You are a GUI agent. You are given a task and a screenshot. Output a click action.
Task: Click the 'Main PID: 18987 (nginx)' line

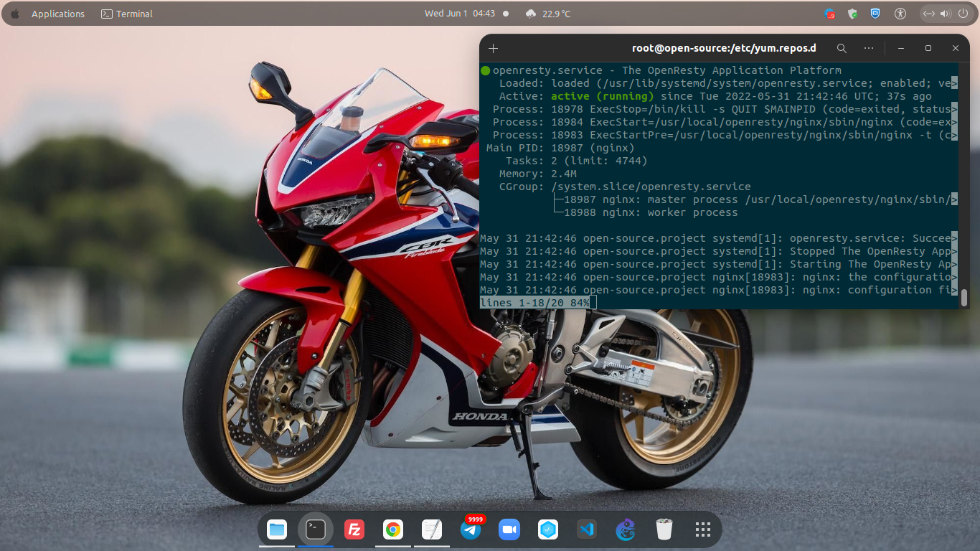[560, 148]
